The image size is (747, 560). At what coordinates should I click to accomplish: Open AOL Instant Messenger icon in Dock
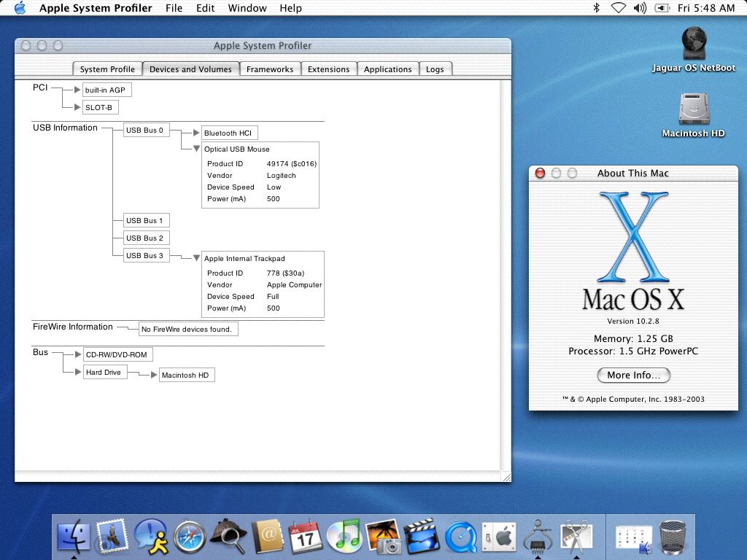point(151,537)
